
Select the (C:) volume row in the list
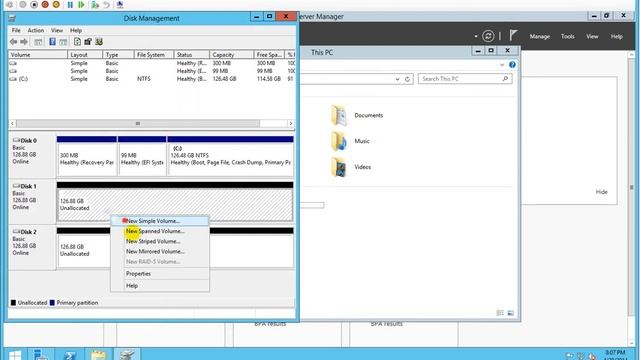151,79
